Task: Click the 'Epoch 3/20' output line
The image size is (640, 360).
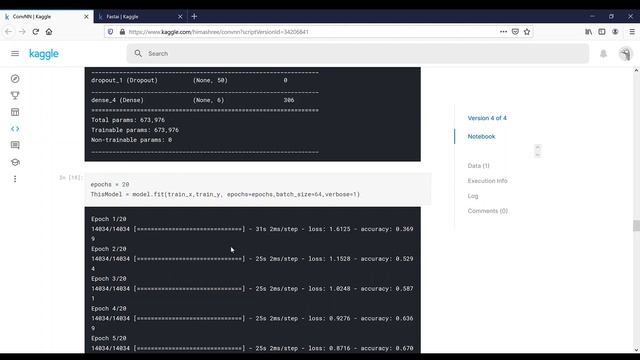Action: point(109,279)
